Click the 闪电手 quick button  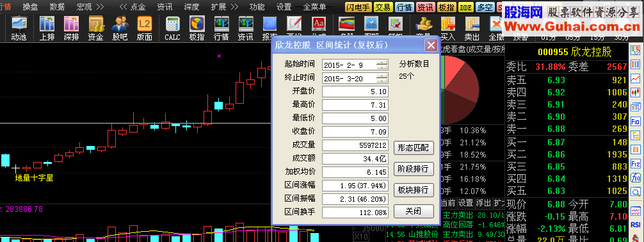point(358,7)
